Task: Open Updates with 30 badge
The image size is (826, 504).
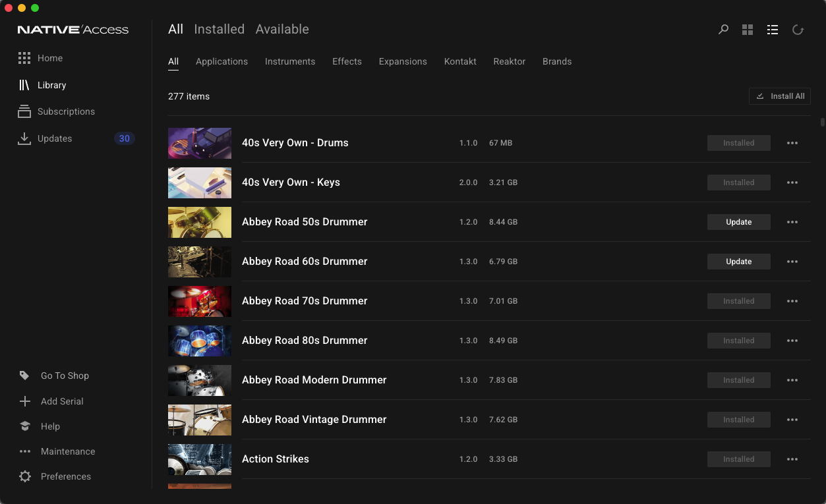Action: coord(76,138)
